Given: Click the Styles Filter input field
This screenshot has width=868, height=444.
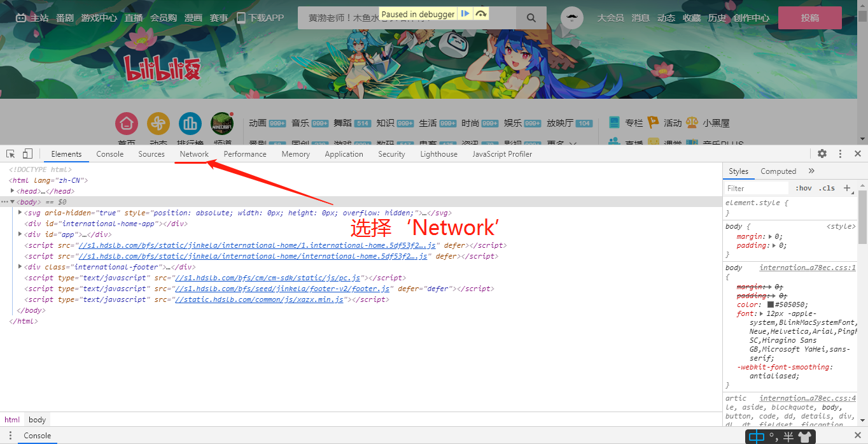Looking at the screenshot, I should (757, 188).
